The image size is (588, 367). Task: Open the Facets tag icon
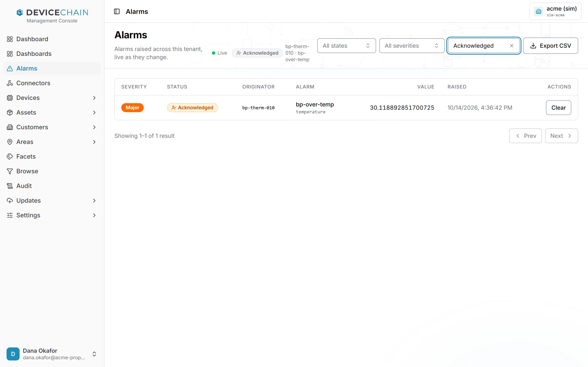coord(10,157)
